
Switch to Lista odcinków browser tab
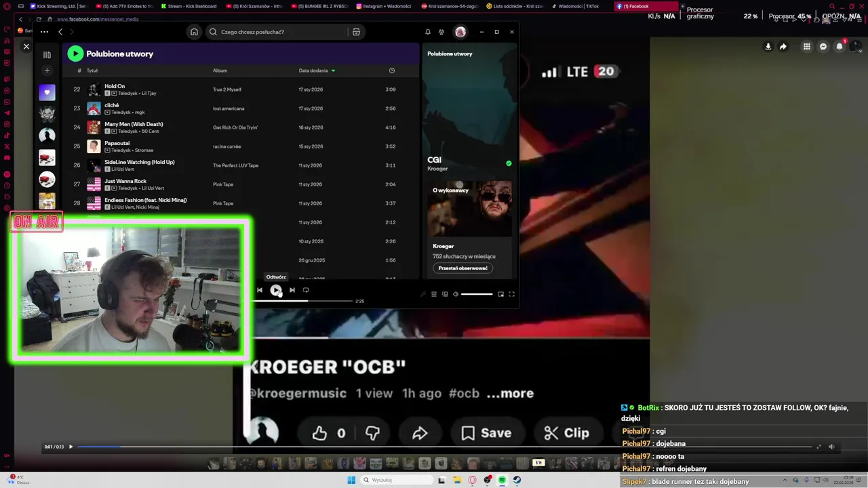click(x=513, y=6)
